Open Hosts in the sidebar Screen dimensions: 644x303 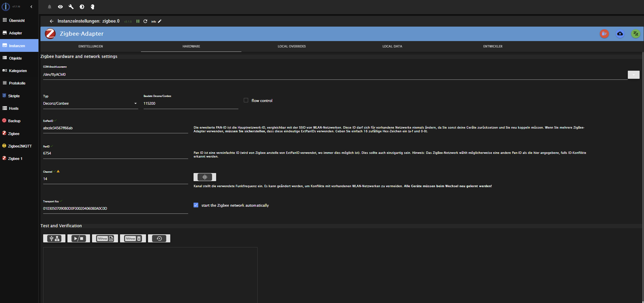[19, 108]
